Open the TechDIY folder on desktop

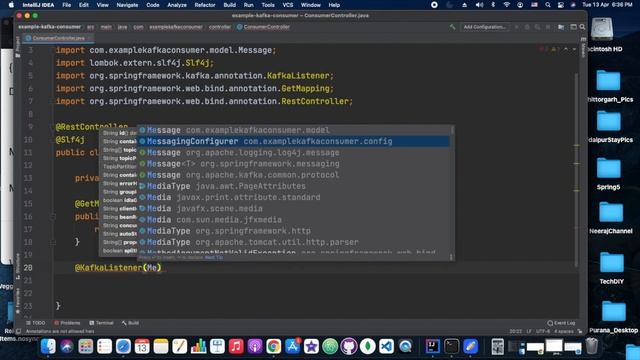coord(611,267)
